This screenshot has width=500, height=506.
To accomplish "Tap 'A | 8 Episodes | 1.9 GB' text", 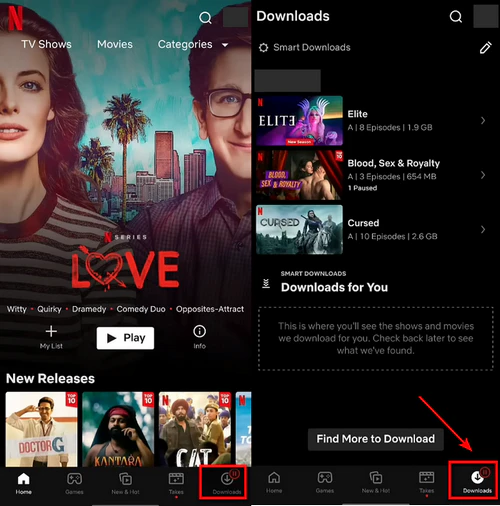I will click(390, 128).
